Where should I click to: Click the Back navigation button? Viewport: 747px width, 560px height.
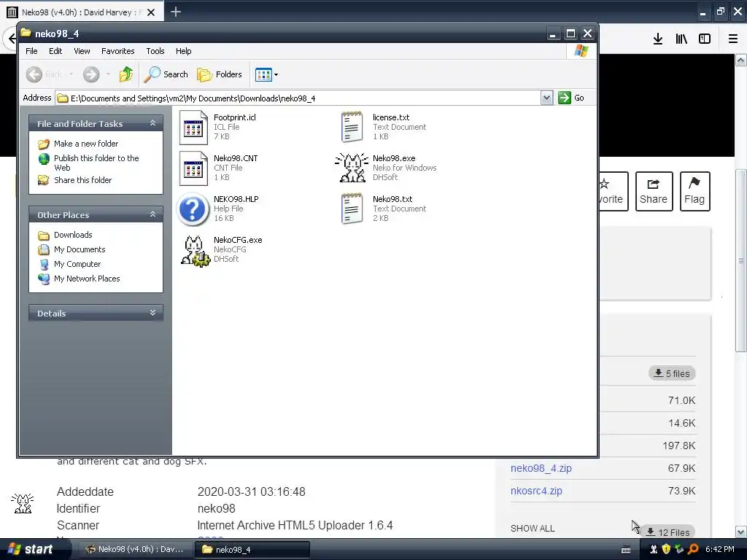[43, 74]
